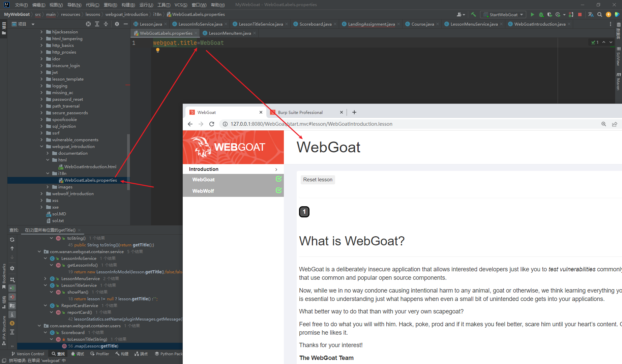Open the StartWebGoat run configuration dropdown
Image resolution: width=622 pixels, height=364 pixels.
pos(503,14)
